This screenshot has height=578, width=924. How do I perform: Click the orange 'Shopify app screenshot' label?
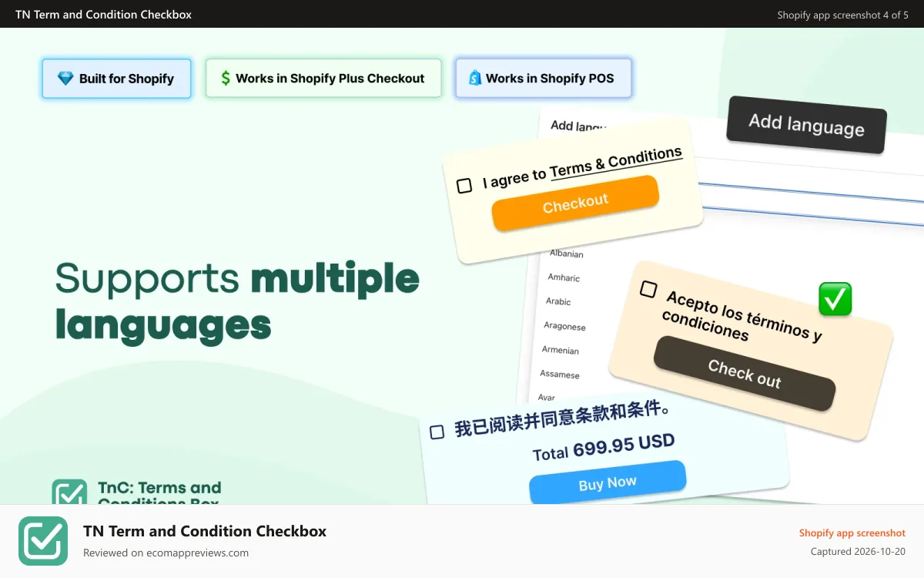(852, 533)
